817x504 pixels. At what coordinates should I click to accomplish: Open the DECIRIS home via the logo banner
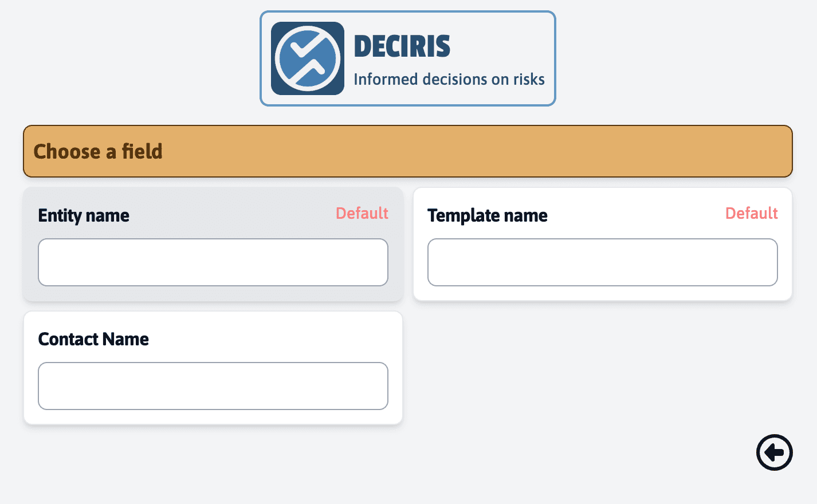click(407, 57)
